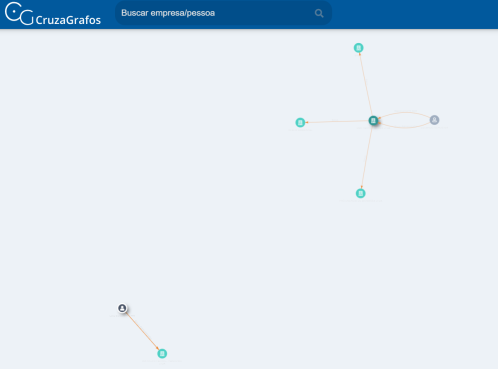This screenshot has height=369, width=498.
Task: Select the bottom-left company node
Action: click(162, 354)
